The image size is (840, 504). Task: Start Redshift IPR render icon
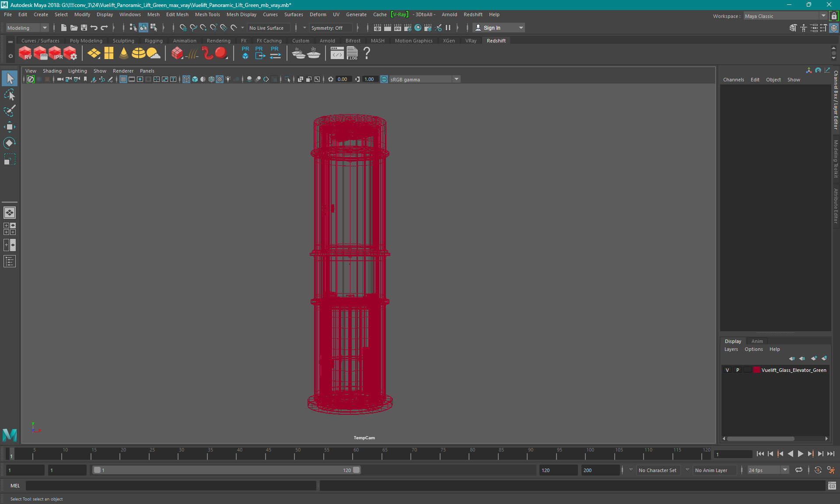coord(56,53)
